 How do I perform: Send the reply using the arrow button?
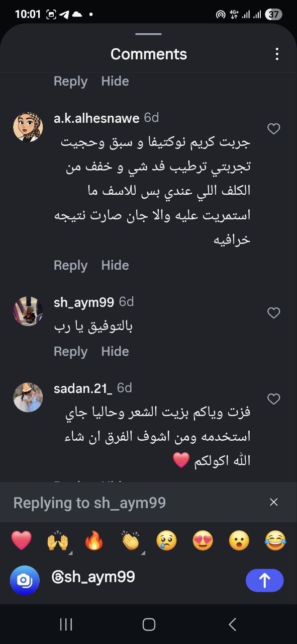click(x=265, y=580)
